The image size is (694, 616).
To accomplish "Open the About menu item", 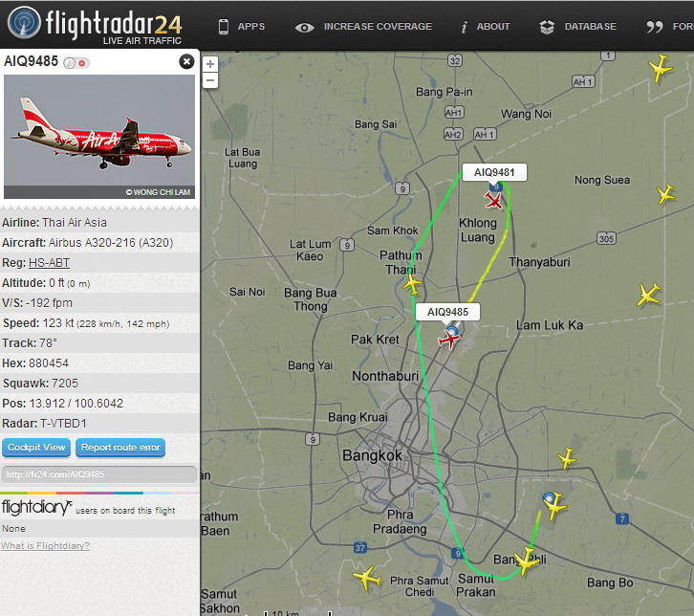I will pyautogui.click(x=485, y=27).
